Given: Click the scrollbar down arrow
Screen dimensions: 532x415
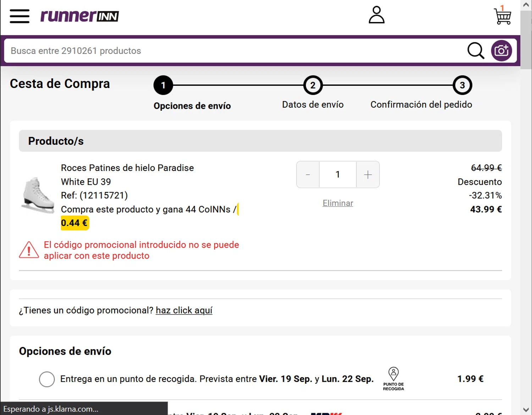Looking at the screenshot, I should [x=526, y=409].
